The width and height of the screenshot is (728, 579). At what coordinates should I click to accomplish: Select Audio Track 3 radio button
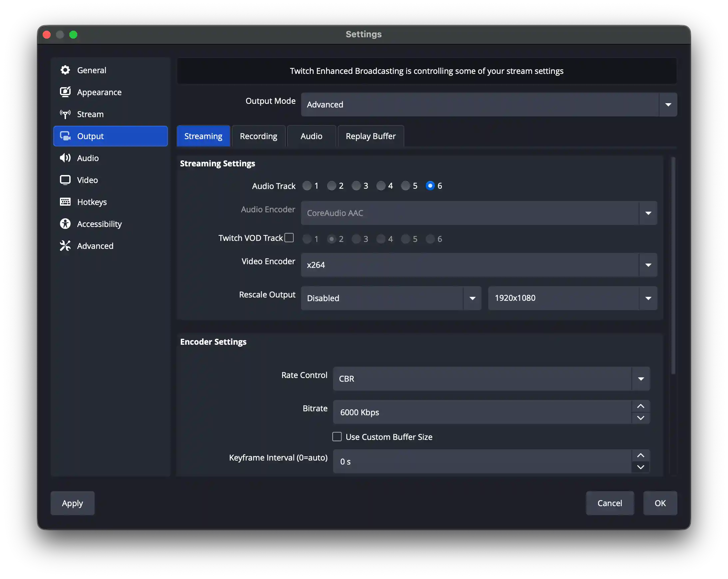click(356, 186)
